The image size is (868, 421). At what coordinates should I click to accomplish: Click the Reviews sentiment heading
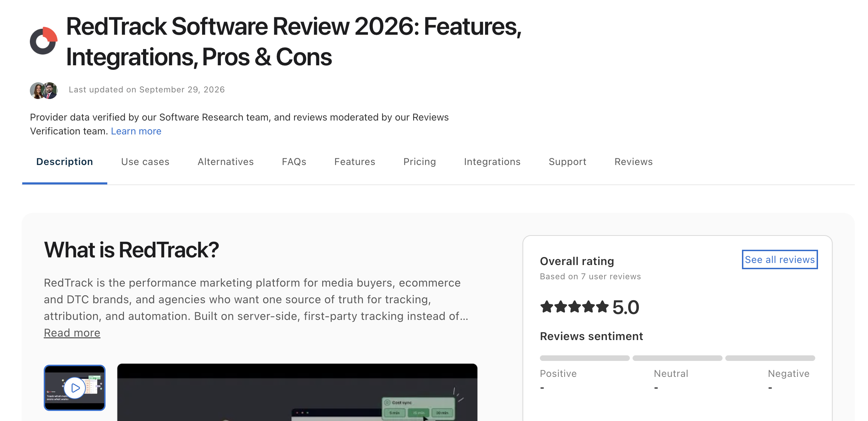pyautogui.click(x=592, y=336)
